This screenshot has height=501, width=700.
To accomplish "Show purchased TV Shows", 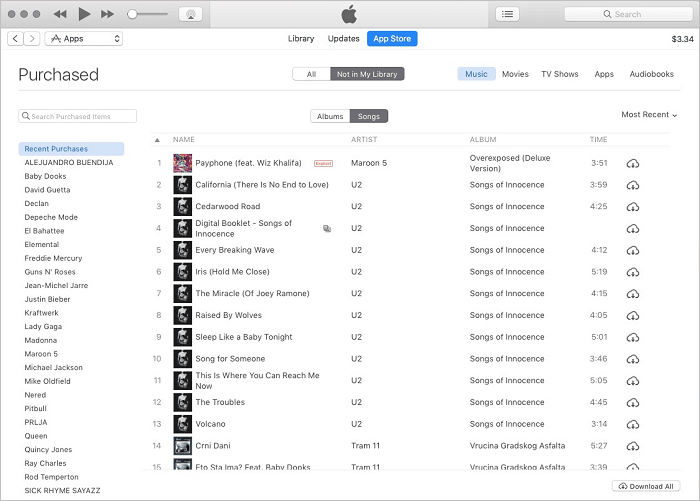I will pos(560,74).
